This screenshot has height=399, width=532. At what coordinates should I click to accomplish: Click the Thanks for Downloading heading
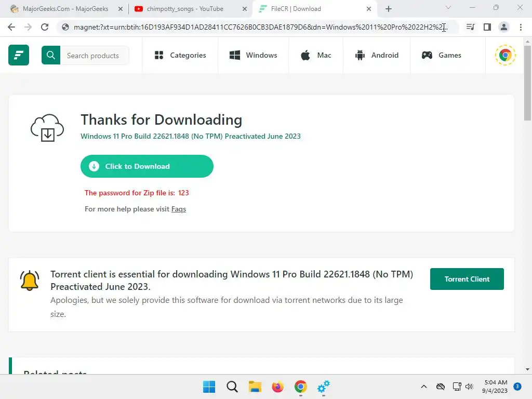(x=162, y=120)
